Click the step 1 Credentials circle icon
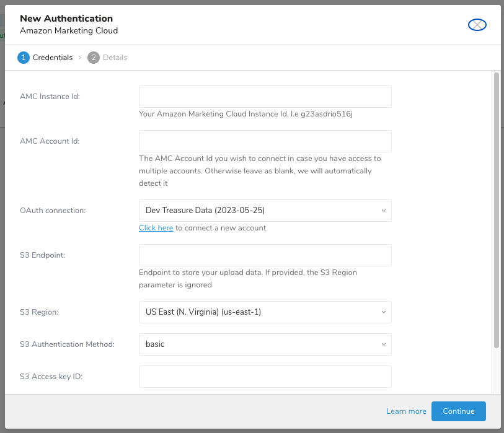 point(24,58)
